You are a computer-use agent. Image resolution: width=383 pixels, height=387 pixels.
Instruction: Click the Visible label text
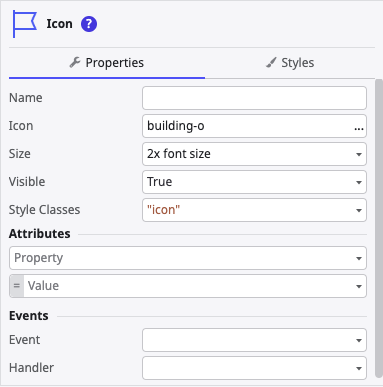(x=27, y=182)
